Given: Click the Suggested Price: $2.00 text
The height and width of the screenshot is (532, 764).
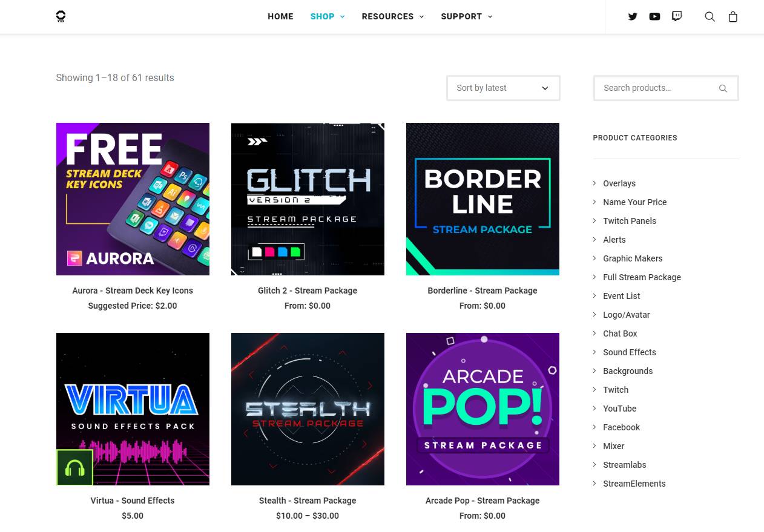Looking at the screenshot, I should [133, 306].
